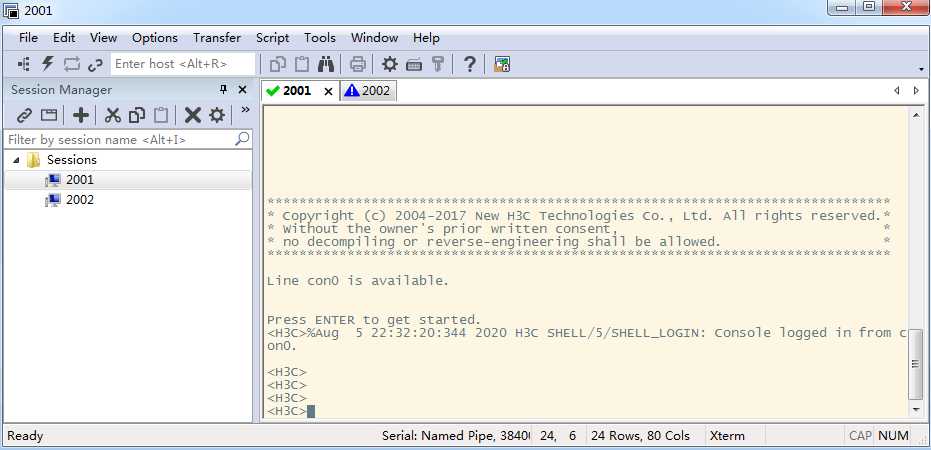Open the Options menu
Screen dimensions: 931x450
[x=155, y=37]
